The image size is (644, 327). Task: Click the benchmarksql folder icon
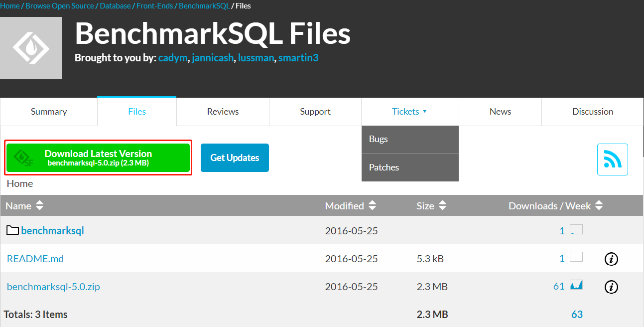12,230
